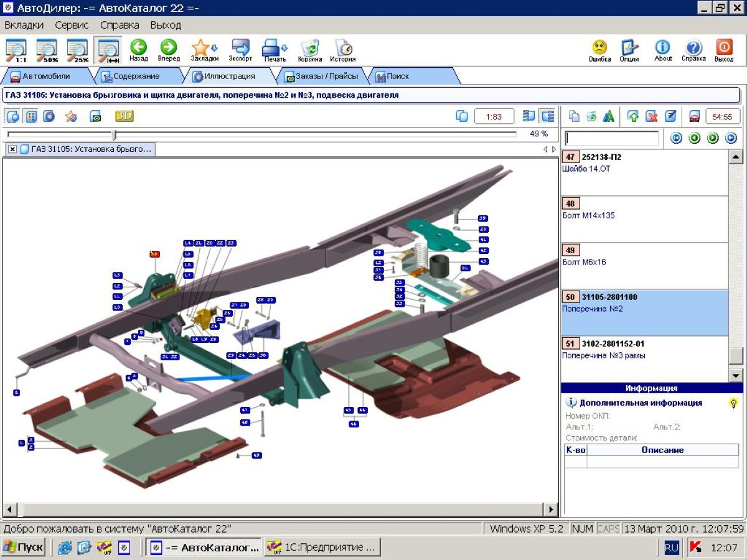
Task: Open the Сервис menu
Action: coord(72,26)
